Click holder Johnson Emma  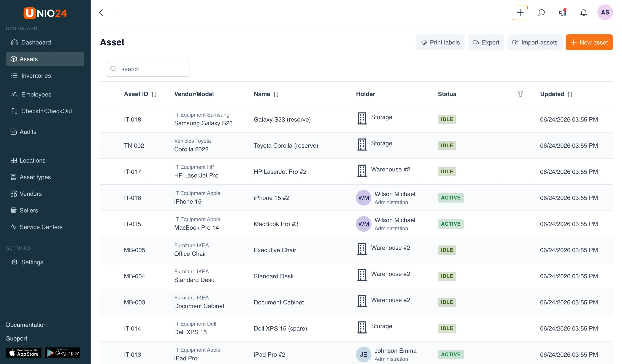[395, 351]
